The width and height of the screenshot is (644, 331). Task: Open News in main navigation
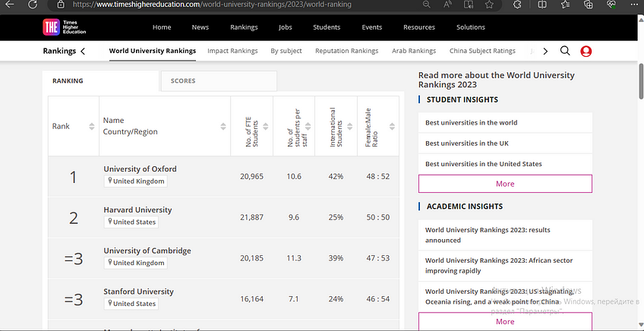pyautogui.click(x=200, y=27)
